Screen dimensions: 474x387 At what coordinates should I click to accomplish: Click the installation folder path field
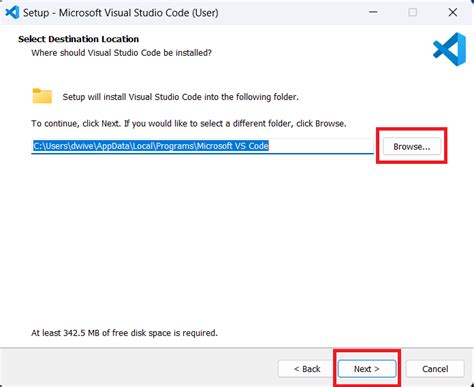coord(202,146)
